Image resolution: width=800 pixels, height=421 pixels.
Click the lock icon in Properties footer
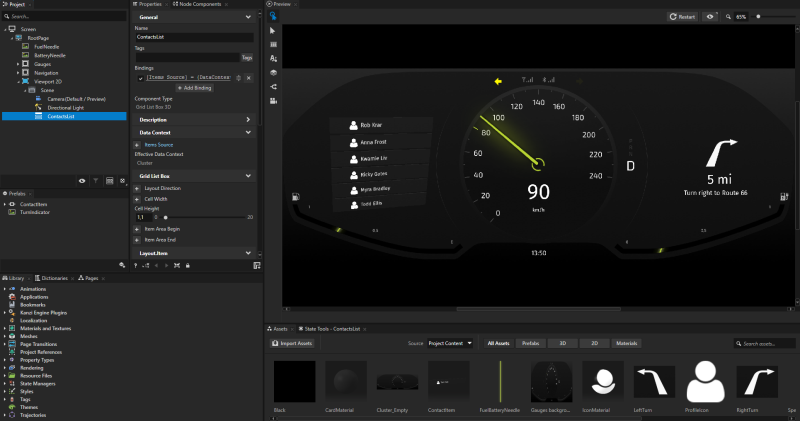pyautogui.click(x=187, y=265)
